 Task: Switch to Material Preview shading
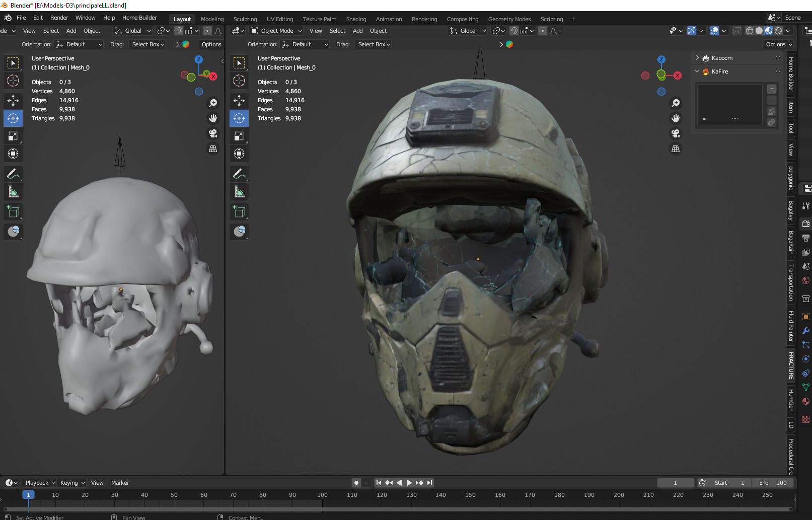pyautogui.click(x=769, y=31)
